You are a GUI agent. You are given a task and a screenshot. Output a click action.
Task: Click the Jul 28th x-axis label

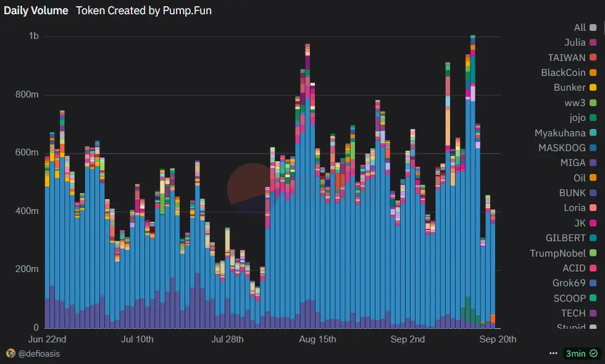tap(227, 339)
